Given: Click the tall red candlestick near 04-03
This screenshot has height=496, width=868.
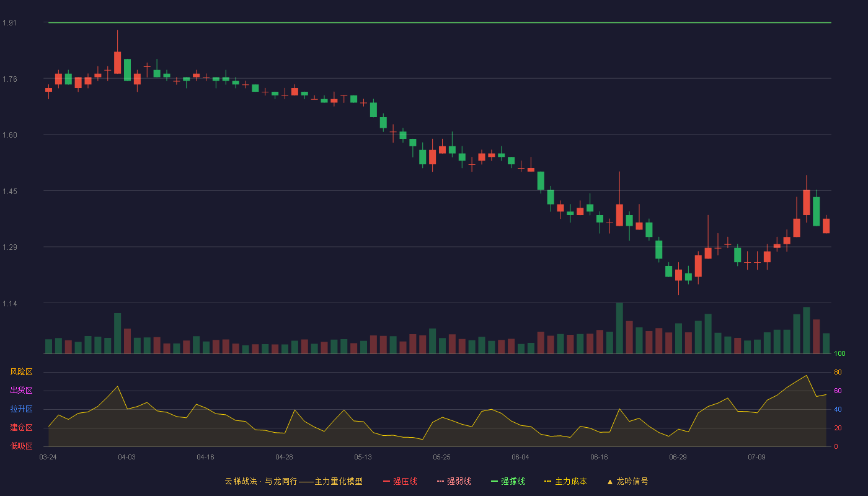Looking at the screenshot, I should click(x=117, y=63).
